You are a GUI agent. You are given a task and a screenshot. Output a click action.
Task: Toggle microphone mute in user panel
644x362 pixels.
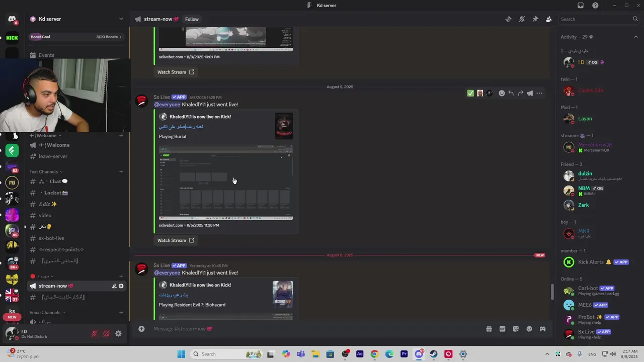[94, 333]
